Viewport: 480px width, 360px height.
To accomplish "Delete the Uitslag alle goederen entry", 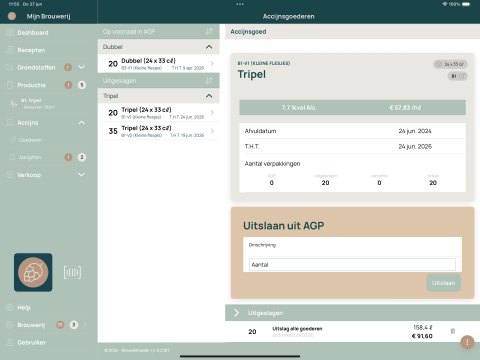I will point(453,331).
